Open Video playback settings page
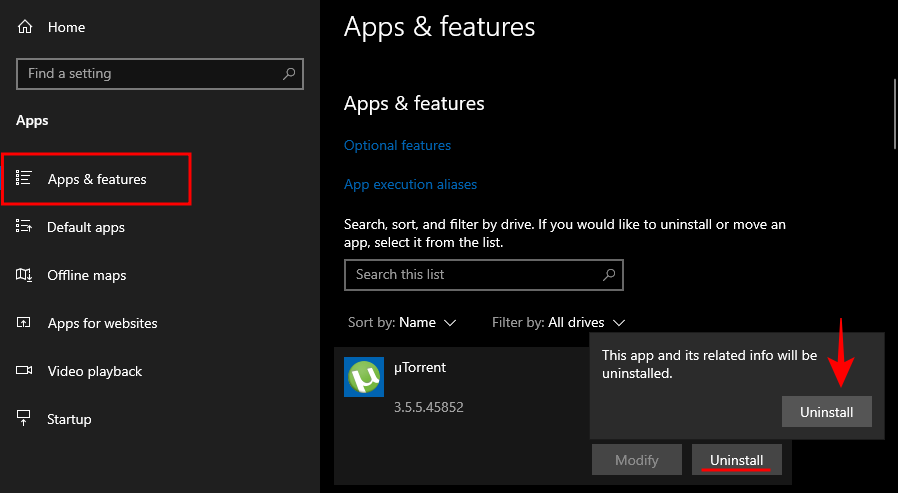The width and height of the screenshot is (898, 493). point(95,371)
